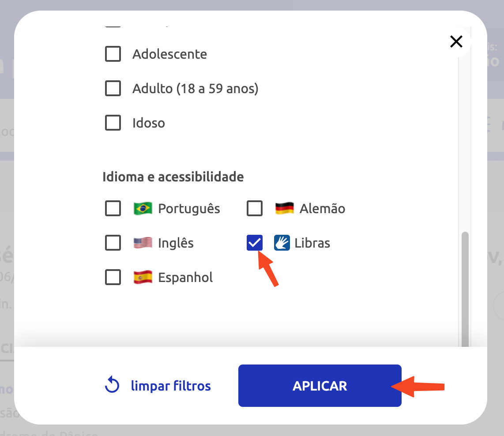Check the Alemão checkbox
This screenshot has height=436, width=504.
(255, 208)
